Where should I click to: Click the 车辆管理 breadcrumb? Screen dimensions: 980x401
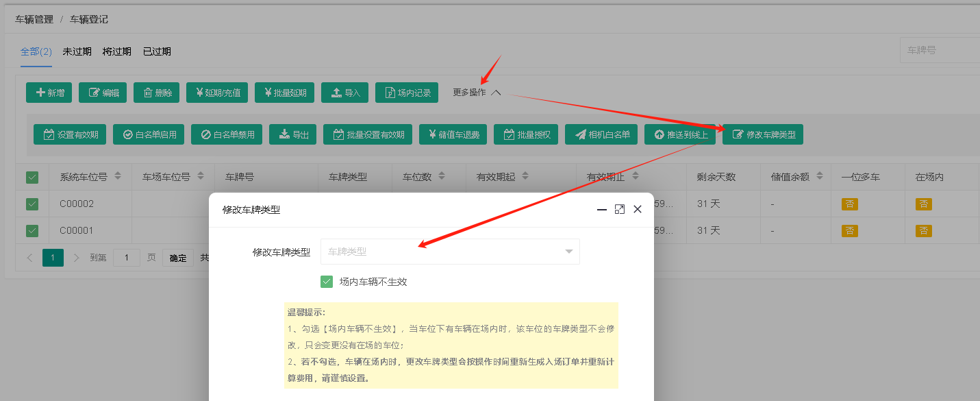coord(34,19)
